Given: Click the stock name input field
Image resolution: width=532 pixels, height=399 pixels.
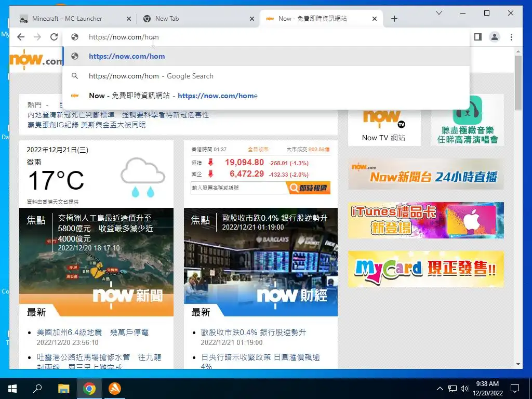Looking at the screenshot, I should point(239,188).
